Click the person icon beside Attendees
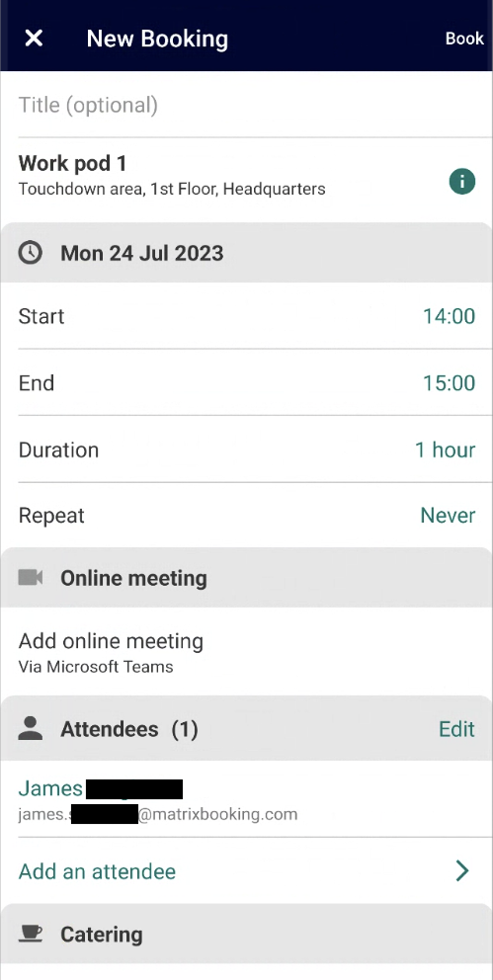This screenshot has width=493, height=980. pyautogui.click(x=30, y=729)
